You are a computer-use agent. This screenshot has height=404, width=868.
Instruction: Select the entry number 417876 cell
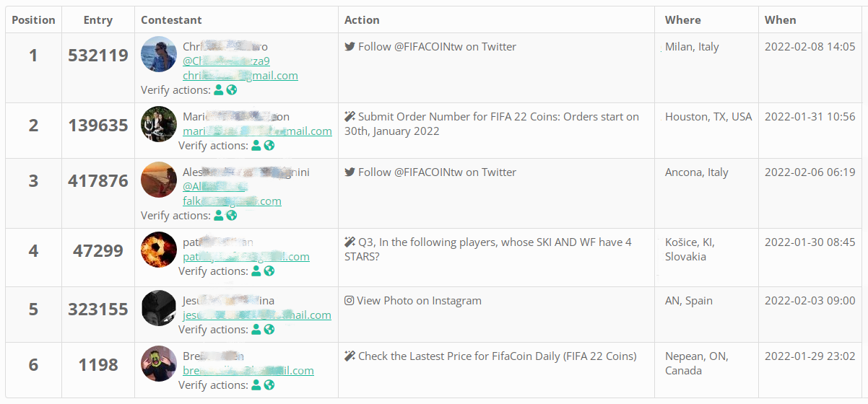click(x=98, y=180)
